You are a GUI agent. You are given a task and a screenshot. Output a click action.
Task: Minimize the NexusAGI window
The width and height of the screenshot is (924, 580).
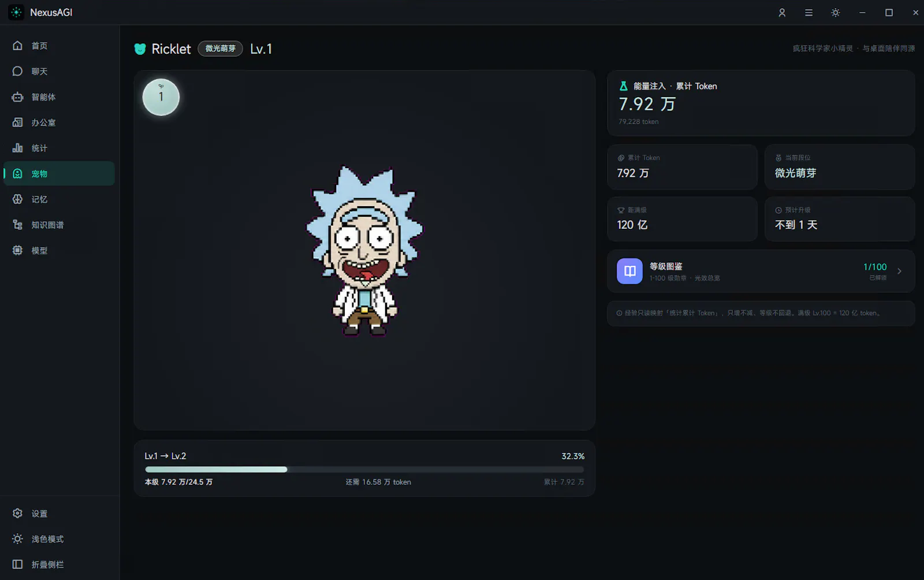[x=862, y=13]
